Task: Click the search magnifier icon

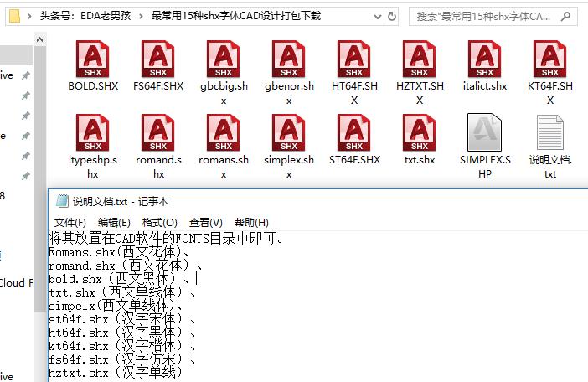Action: (566, 16)
